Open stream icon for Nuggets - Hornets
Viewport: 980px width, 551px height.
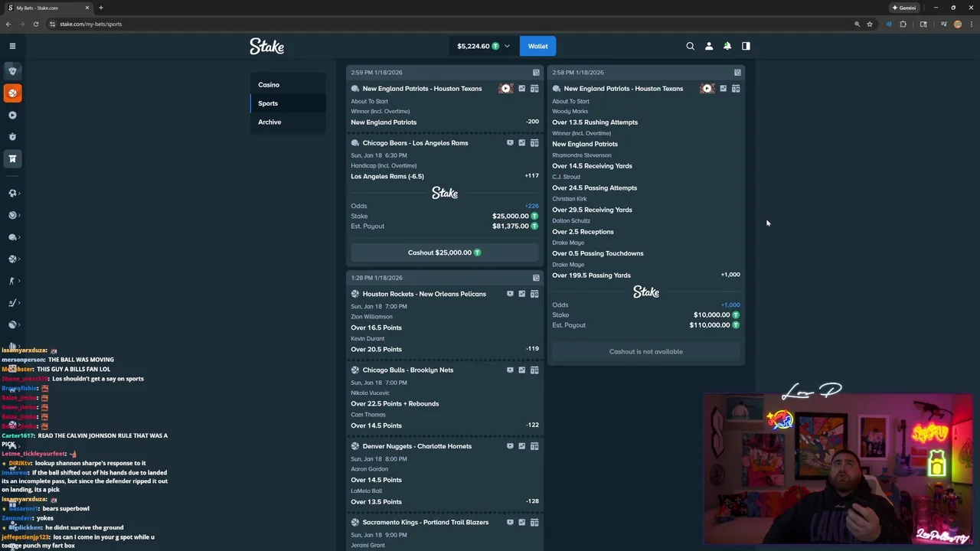click(x=510, y=446)
